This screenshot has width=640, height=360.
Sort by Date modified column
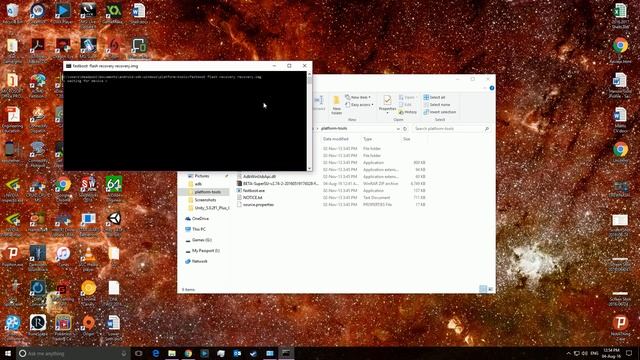click(336, 139)
